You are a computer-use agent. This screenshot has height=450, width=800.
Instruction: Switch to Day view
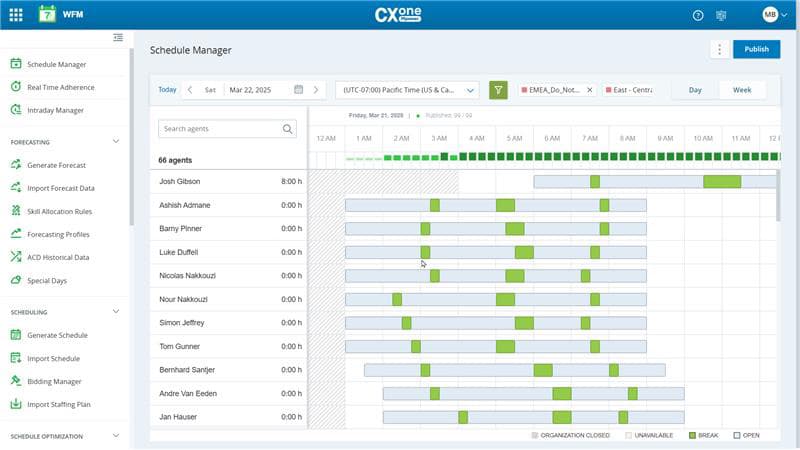[x=695, y=90]
